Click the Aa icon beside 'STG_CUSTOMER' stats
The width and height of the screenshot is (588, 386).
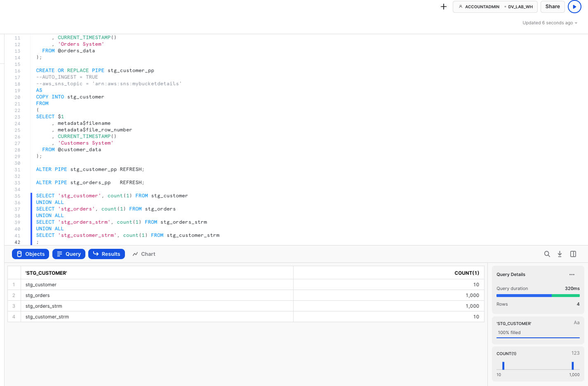576,323
